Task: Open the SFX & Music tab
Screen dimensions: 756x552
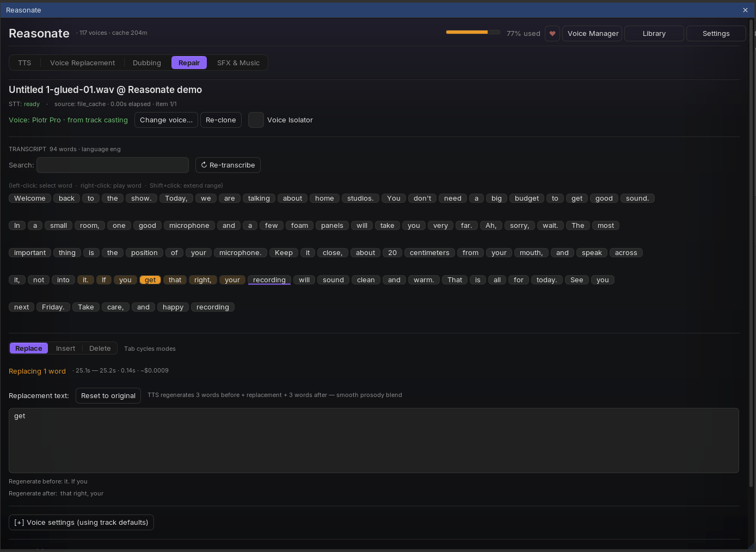Action: [x=238, y=63]
